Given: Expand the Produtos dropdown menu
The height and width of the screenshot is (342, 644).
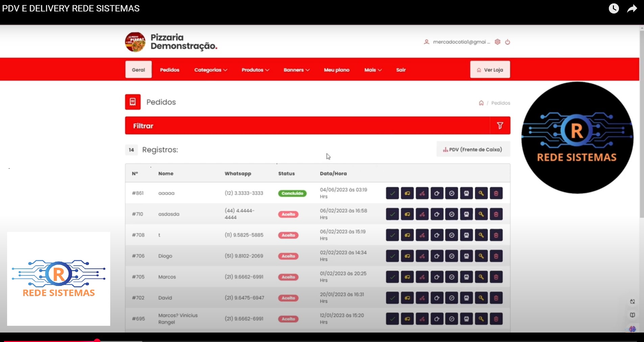Looking at the screenshot, I should click(x=255, y=70).
